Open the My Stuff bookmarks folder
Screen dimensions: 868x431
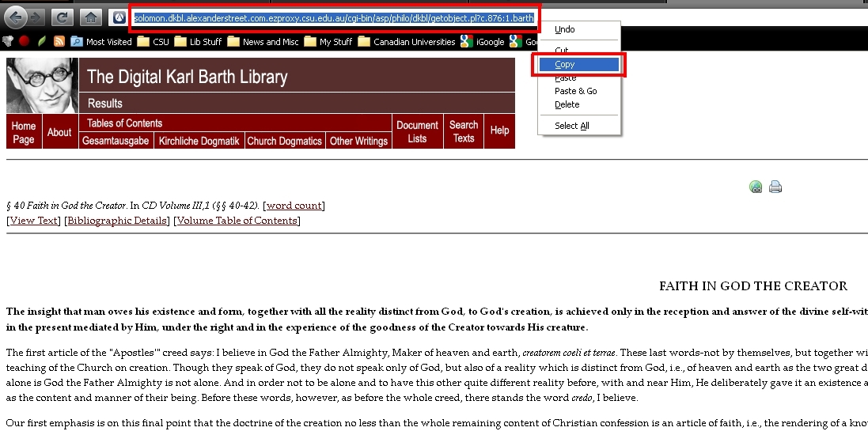click(328, 41)
